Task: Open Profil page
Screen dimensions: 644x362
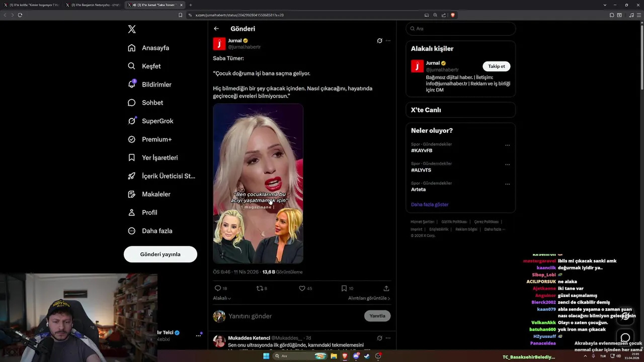Action: click(x=142, y=212)
